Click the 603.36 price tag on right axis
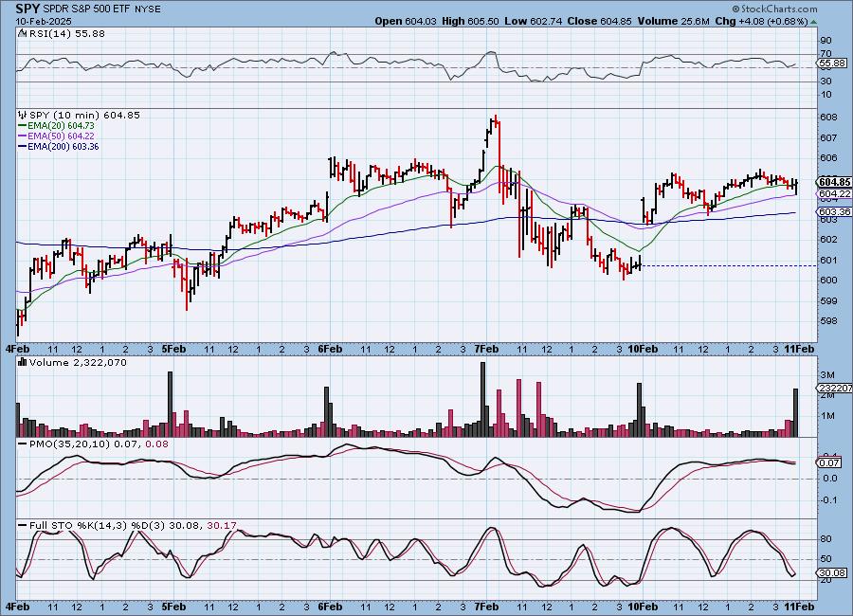The width and height of the screenshot is (853, 616). tap(834, 211)
